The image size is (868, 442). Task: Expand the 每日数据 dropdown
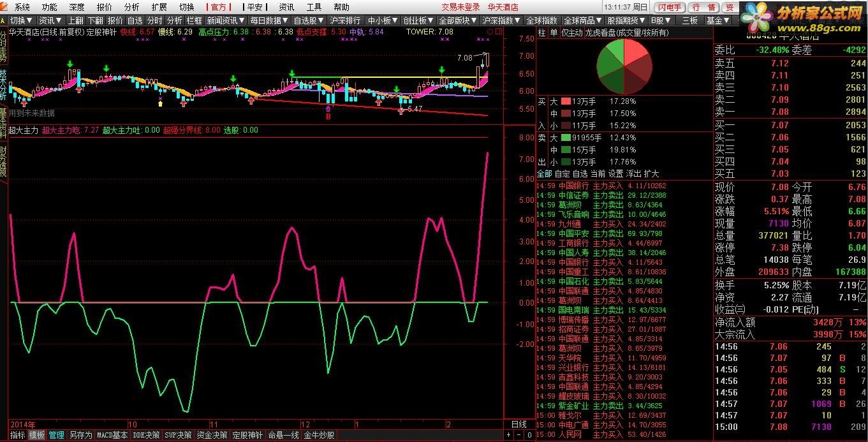pos(269,20)
